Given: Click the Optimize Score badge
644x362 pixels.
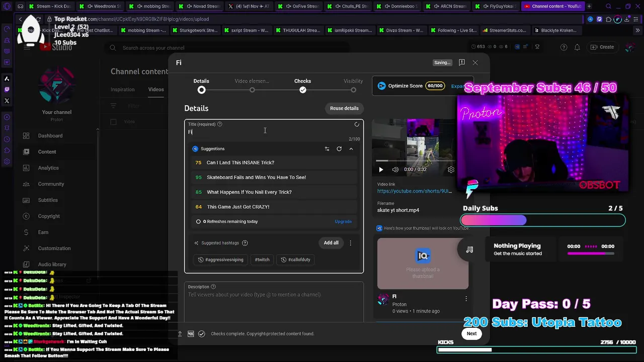Looking at the screenshot, I should pos(435,86).
